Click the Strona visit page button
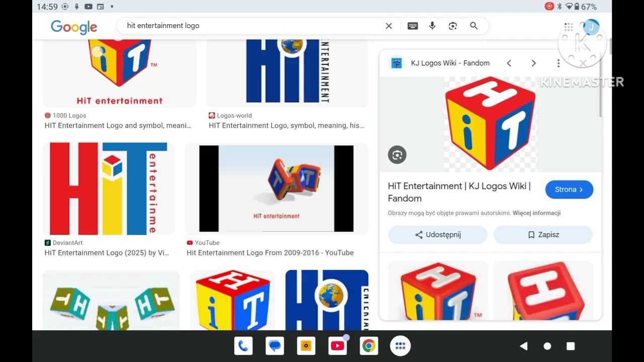644x362 pixels. (x=569, y=190)
